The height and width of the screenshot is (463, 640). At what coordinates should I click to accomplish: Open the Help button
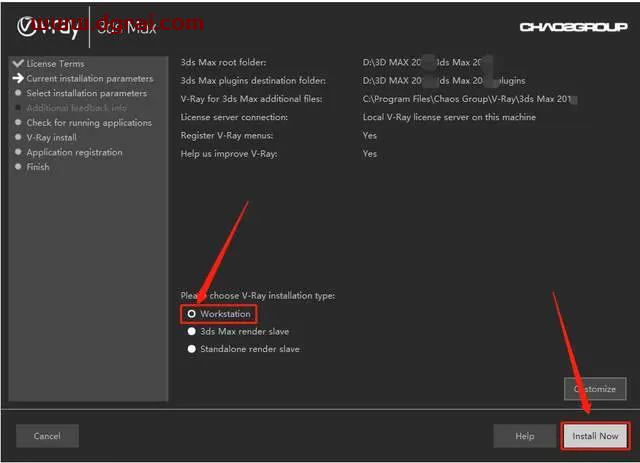[x=524, y=436]
